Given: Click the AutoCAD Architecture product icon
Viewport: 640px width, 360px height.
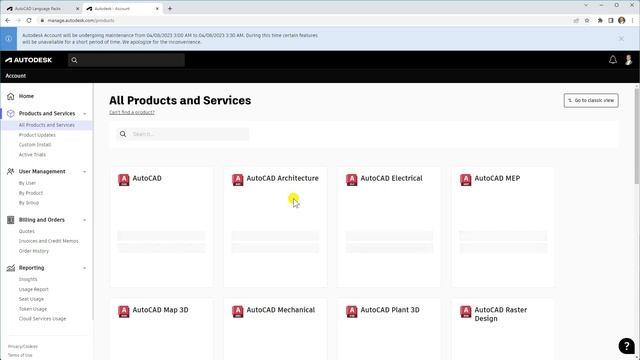Looking at the screenshot, I should 238,180.
